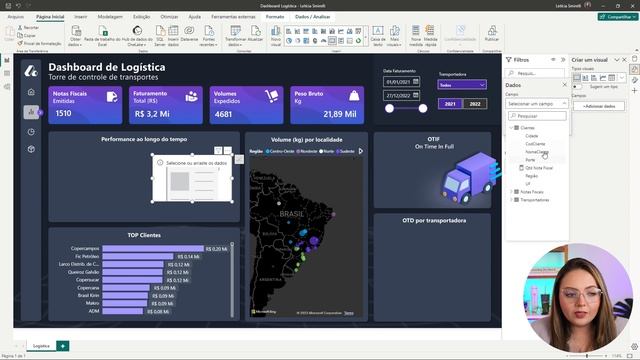Switch to the Exibição ribbon tab
The width and height of the screenshot is (640, 360).
pyautogui.click(x=141, y=17)
